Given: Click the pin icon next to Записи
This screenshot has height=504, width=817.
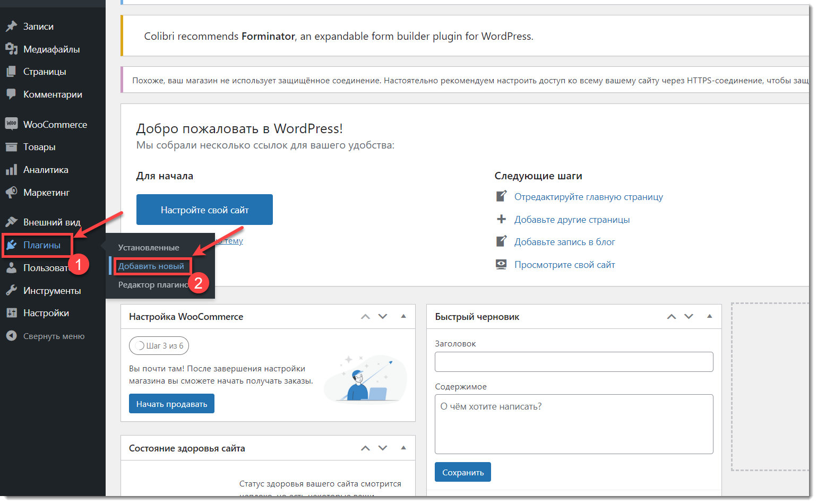Looking at the screenshot, I should (11, 26).
